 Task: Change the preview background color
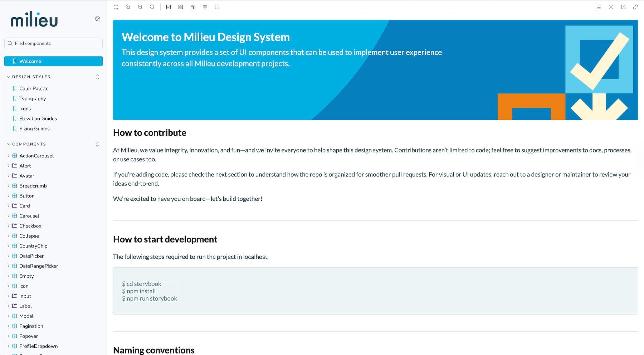click(x=168, y=7)
